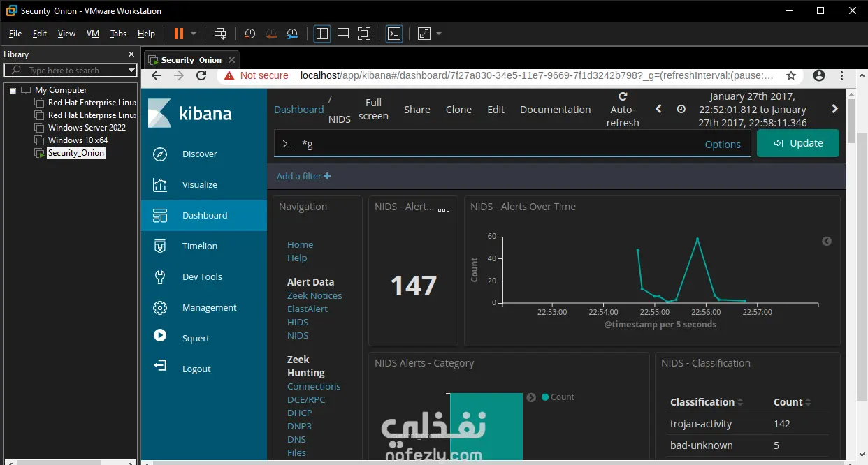Sort the table by Classification column
This screenshot has width=868, height=465.
coord(707,402)
